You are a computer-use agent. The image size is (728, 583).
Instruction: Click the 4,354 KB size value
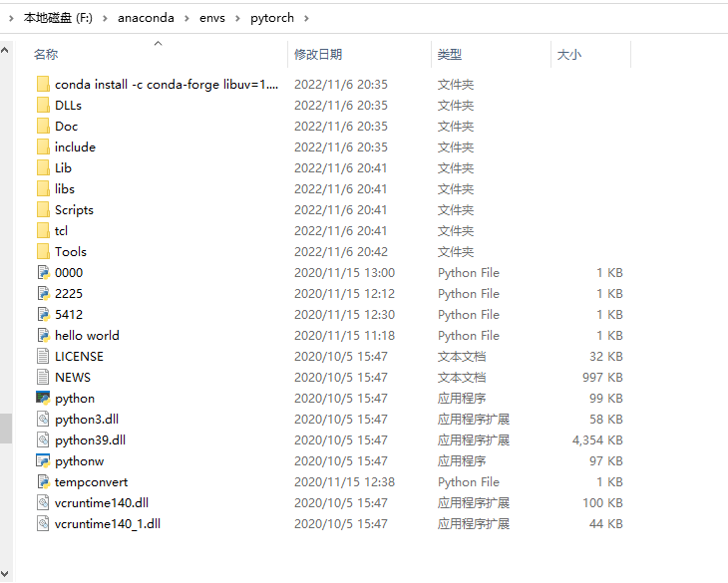click(x=597, y=440)
